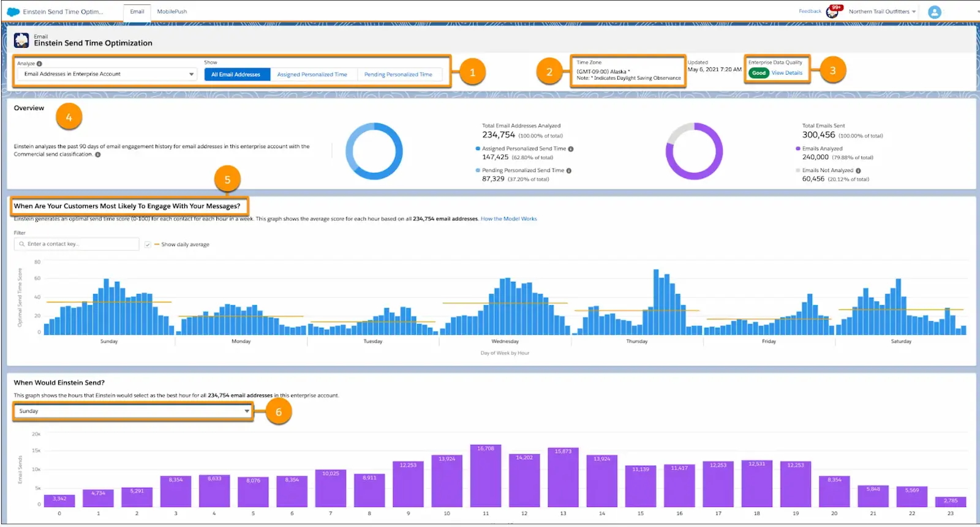The image size is (980, 527).
Task: Click the Feedback link
Action: [810, 11]
